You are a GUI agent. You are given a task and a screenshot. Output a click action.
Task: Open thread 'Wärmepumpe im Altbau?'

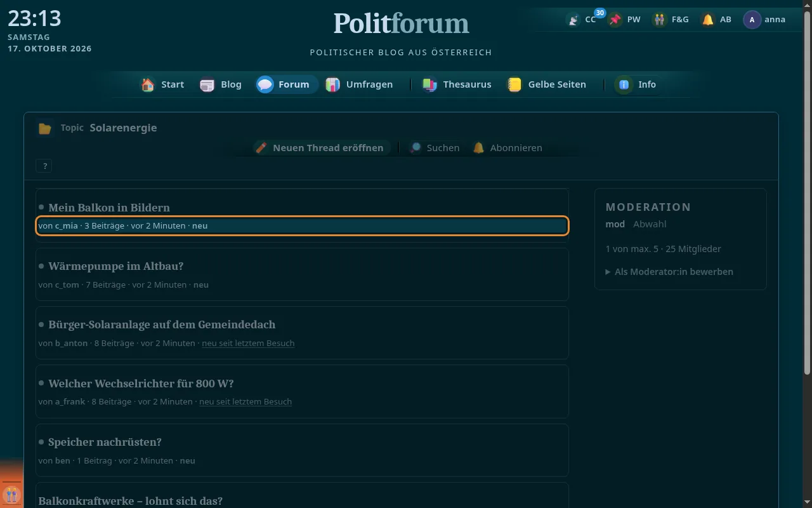pyautogui.click(x=115, y=266)
